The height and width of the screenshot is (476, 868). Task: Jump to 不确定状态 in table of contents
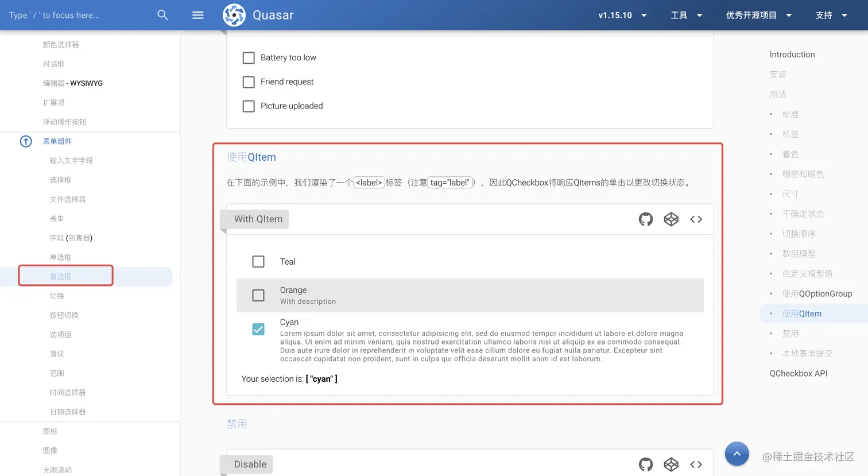click(x=803, y=214)
